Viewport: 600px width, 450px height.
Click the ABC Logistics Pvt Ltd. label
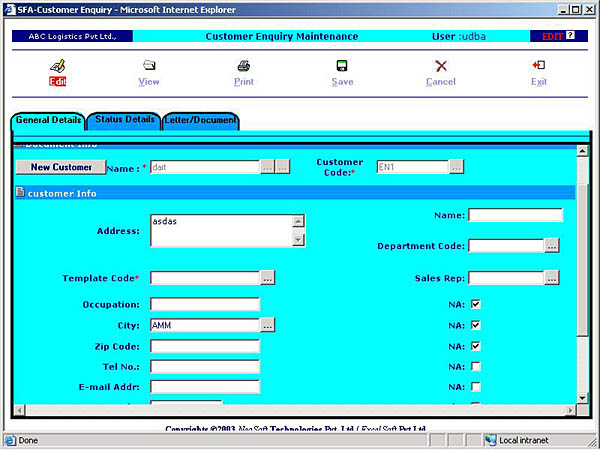[72, 36]
